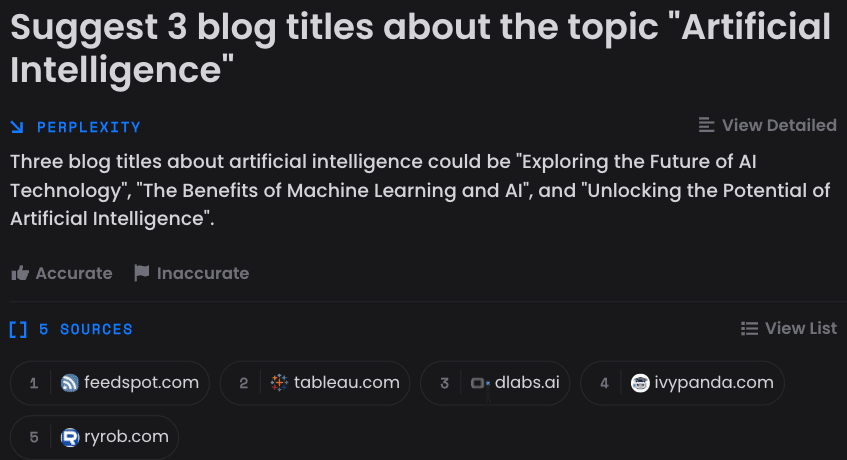Click the Perplexity arrow icon
Image resolution: width=847 pixels, height=460 pixels.
point(17,127)
